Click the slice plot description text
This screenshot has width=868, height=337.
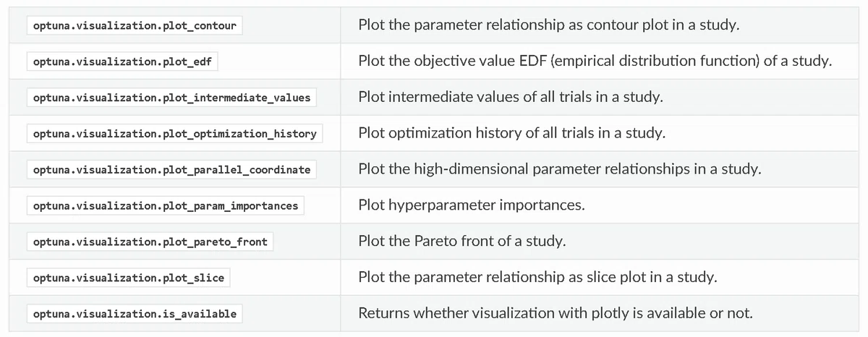pyautogui.click(x=537, y=278)
